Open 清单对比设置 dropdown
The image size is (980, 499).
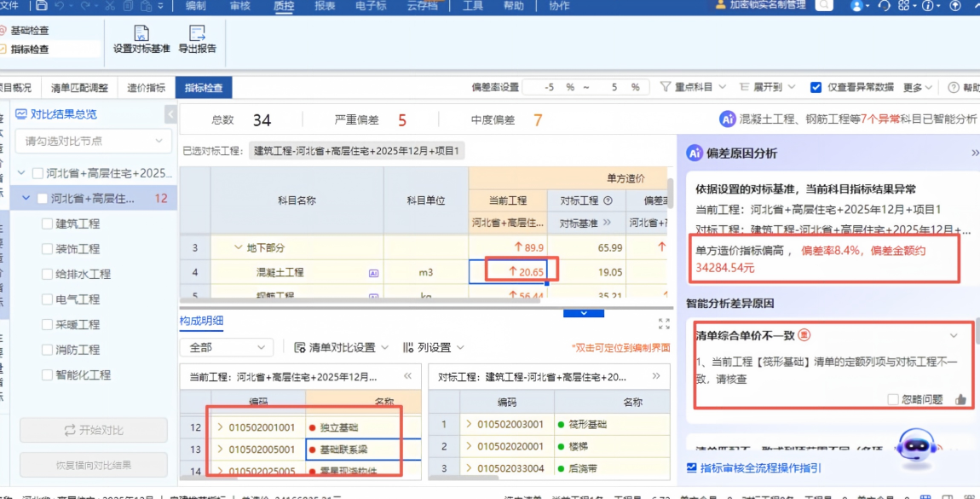[x=342, y=347]
